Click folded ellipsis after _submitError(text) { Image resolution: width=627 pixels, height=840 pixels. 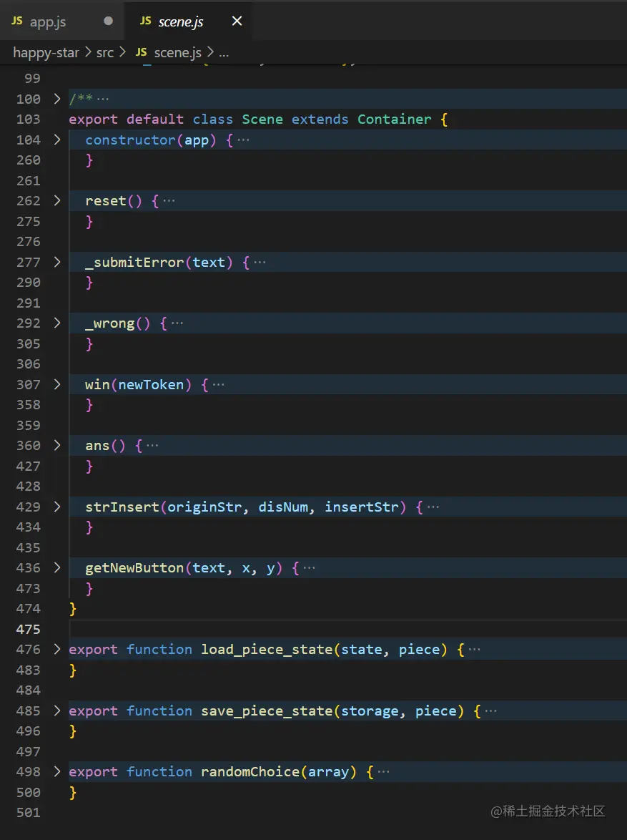point(260,263)
